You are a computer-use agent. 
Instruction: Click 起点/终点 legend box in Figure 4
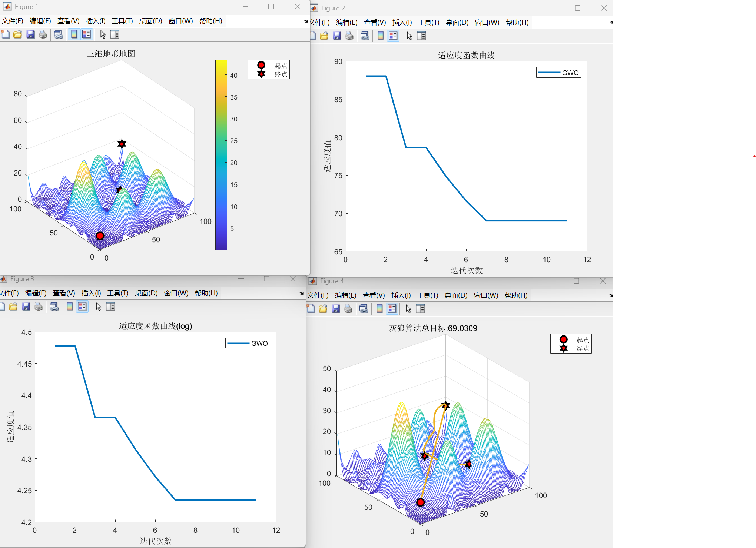click(571, 344)
